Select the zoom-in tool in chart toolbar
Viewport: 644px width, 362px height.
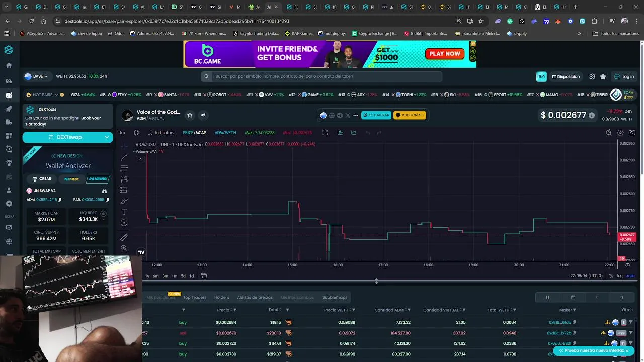point(124,248)
